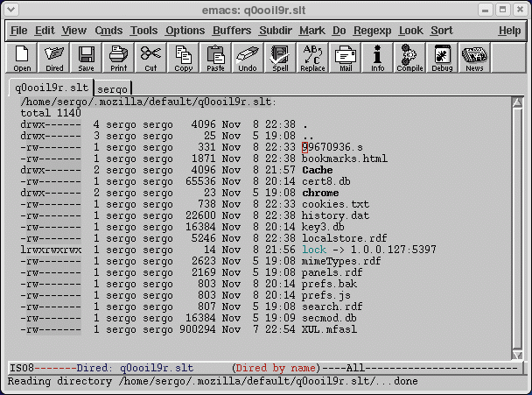Screen dimensions: 532x395
Task: Select the panels.rdf file entry
Action: 332,272
